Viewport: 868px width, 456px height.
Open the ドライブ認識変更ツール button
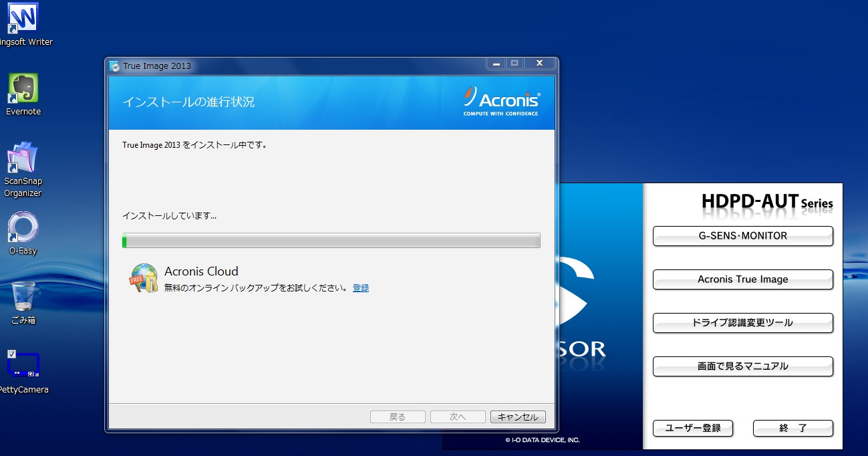(x=742, y=323)
